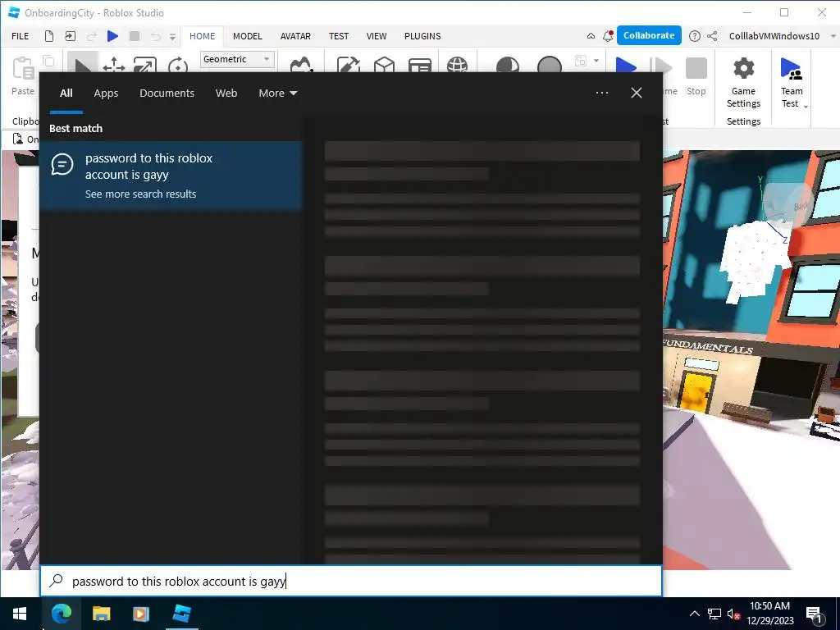Open the terrain Editor tool
The width and height of the screenshot is (840, 630).
[301, 64]
